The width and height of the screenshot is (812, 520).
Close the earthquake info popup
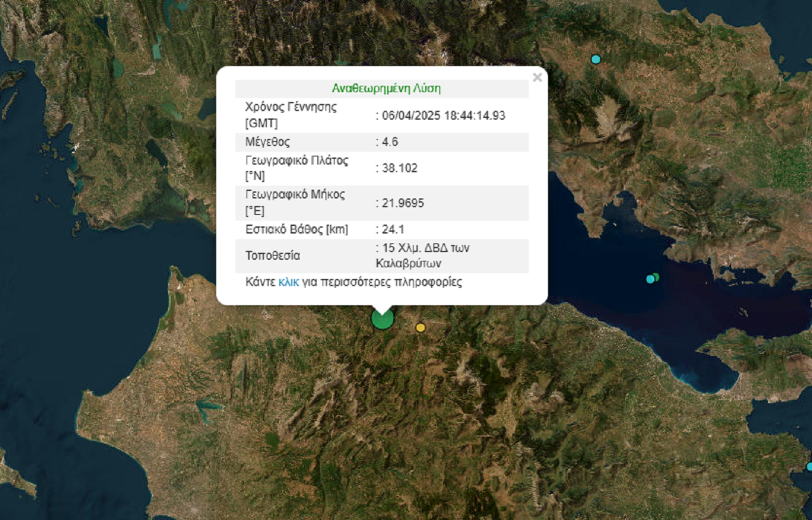coord(537,77)
